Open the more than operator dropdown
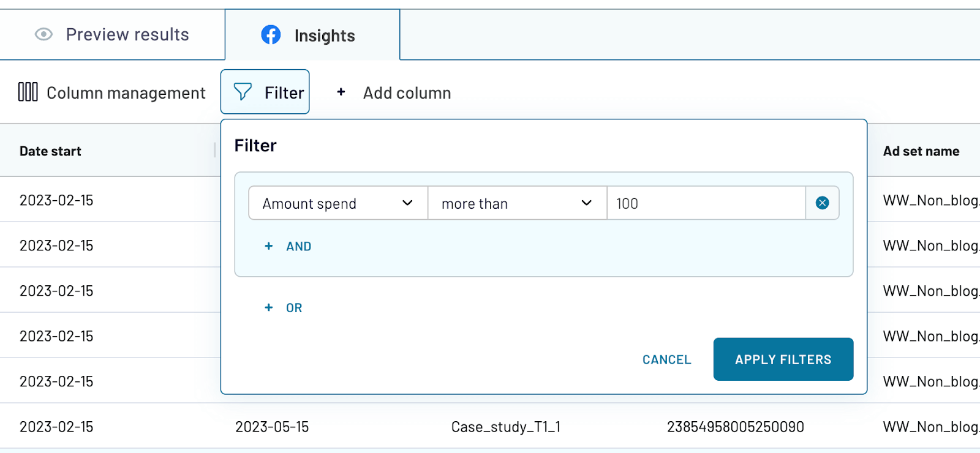This screenshot has width=980, height=453. point(517,203)
